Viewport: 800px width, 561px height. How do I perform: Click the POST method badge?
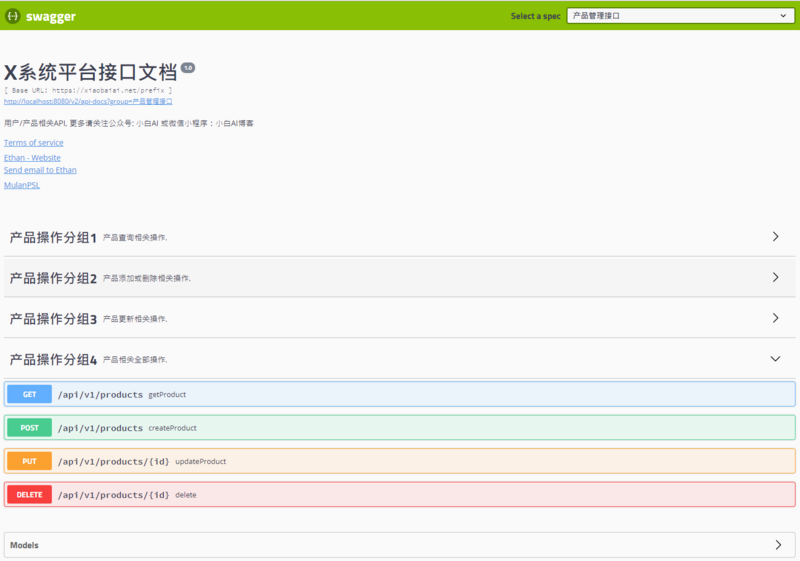click(30, 428)
